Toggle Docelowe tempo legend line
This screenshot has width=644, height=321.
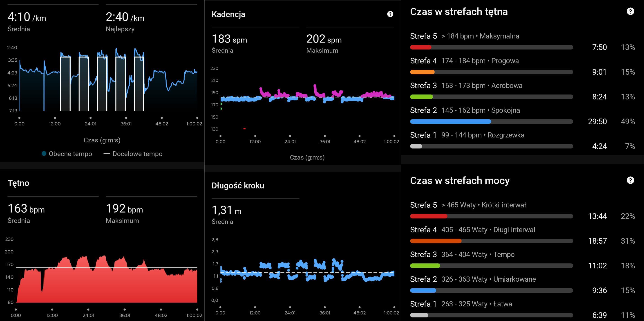[107, 154]
